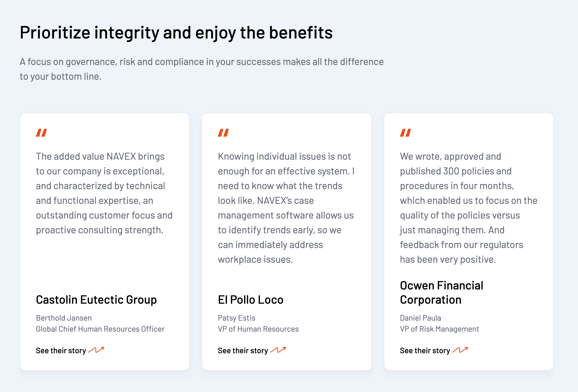The image size is (578, 392).
Task: Click the "Global Chief Human Resources Officer" title
Action: [x=100, y=329]
